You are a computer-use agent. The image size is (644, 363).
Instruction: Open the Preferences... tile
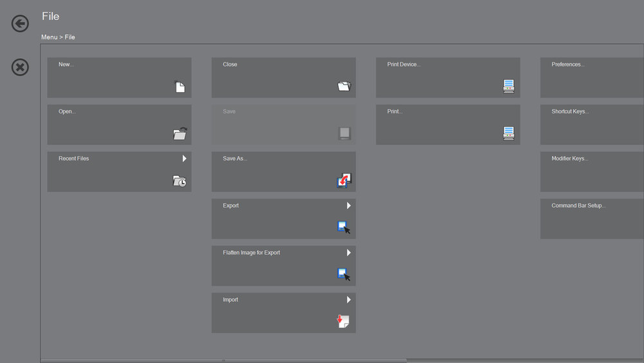pos(592,78)
